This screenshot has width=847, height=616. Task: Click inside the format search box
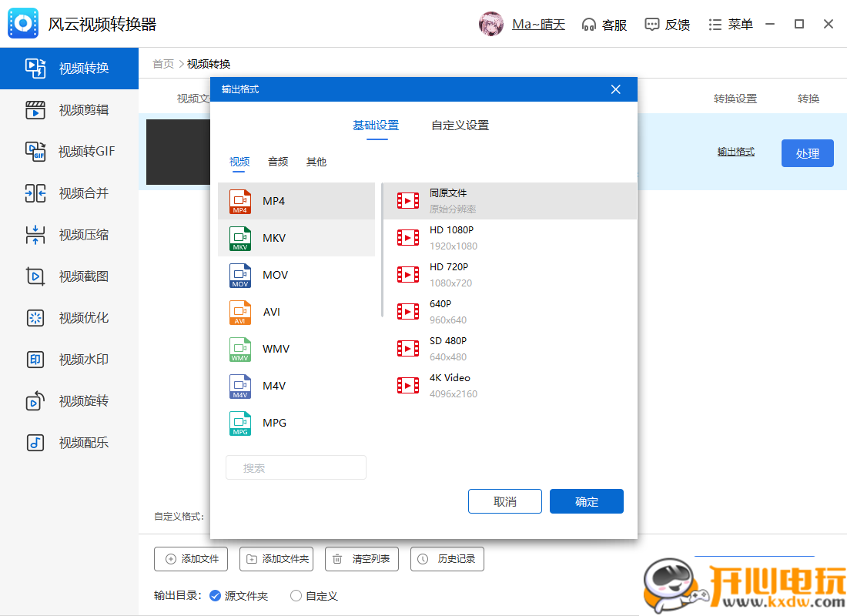pyautogui.click(x=296, y=467)
